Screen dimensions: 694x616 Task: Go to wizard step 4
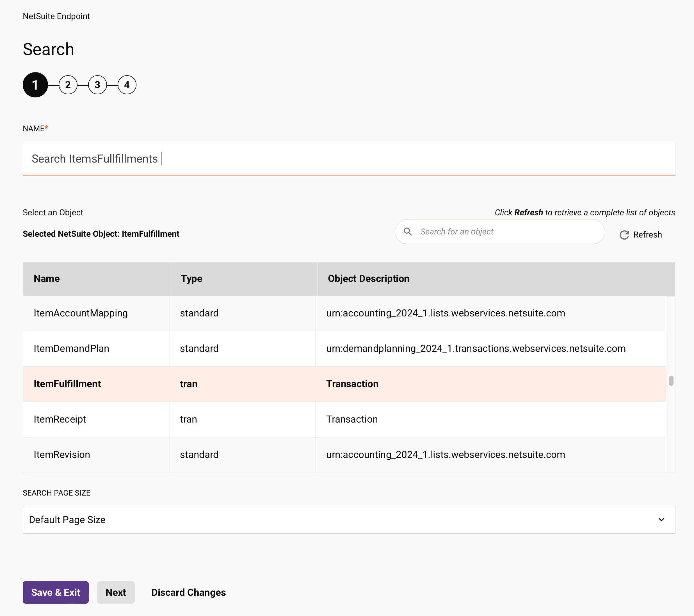[x=127, y=85]
